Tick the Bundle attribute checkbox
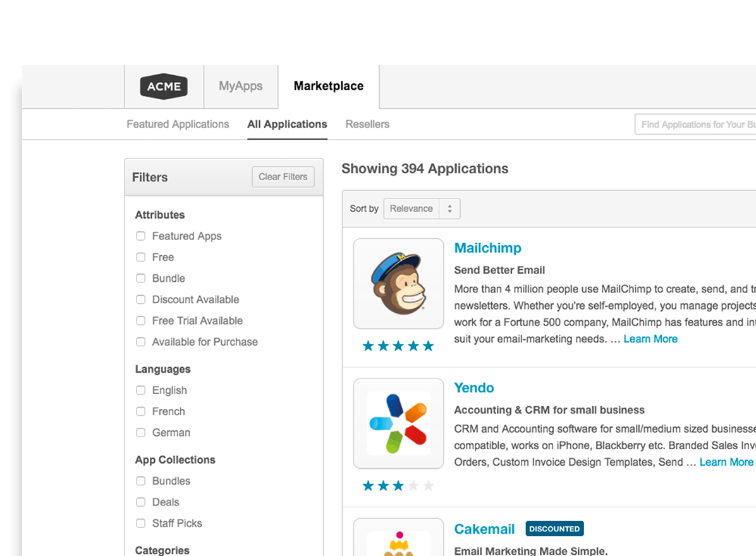 click(141, 279)
